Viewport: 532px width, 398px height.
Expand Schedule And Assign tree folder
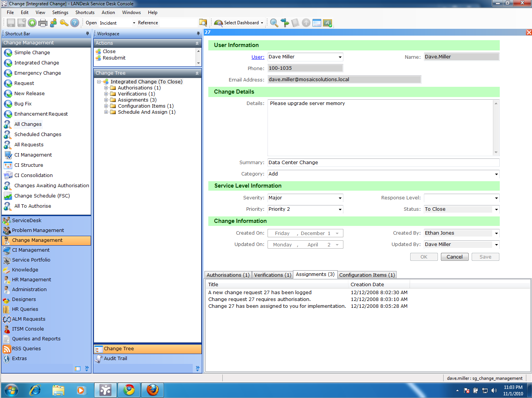click(x=106, y=112)
